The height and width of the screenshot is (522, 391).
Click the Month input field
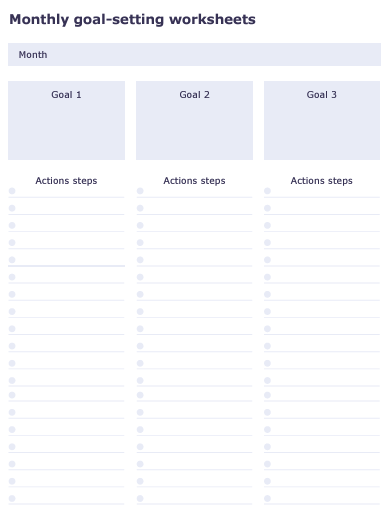(x=194, y=54)
